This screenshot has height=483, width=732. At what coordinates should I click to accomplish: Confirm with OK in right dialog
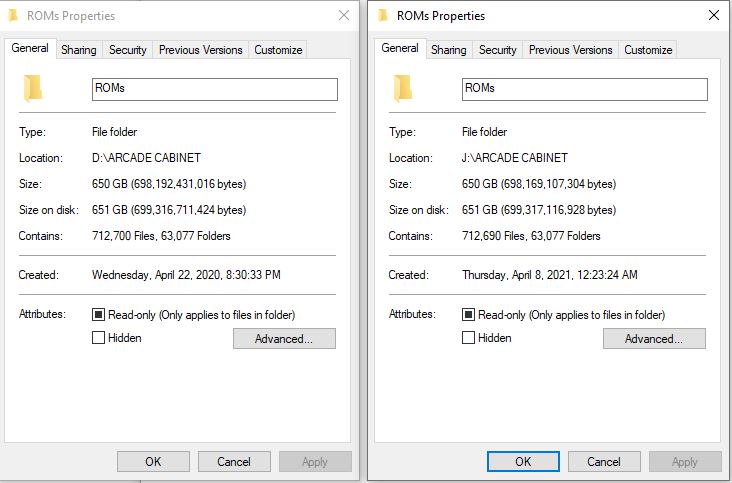click(523, 462)
